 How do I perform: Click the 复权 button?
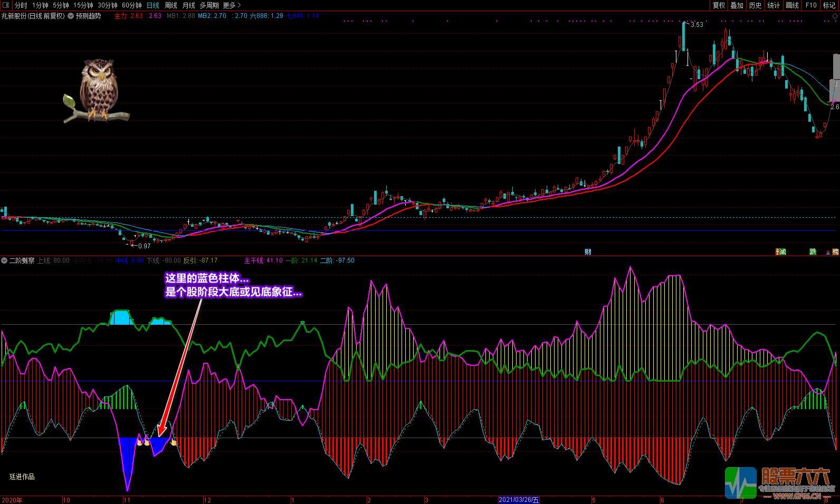coord(719,5)
